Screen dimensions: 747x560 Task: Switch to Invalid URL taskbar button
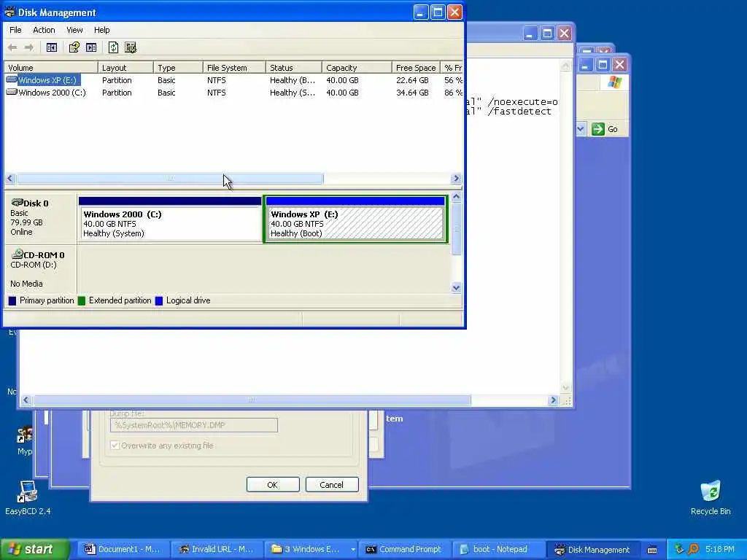[217, 550]
